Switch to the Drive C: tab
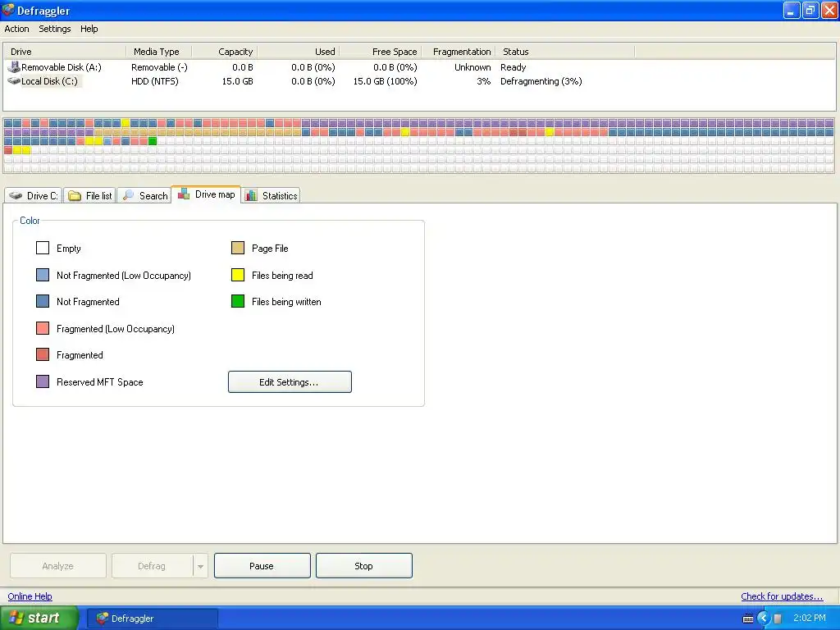Image resolution: width=840 pixels, height=630 pixels. pyautogui.click(x=34, y=195)
